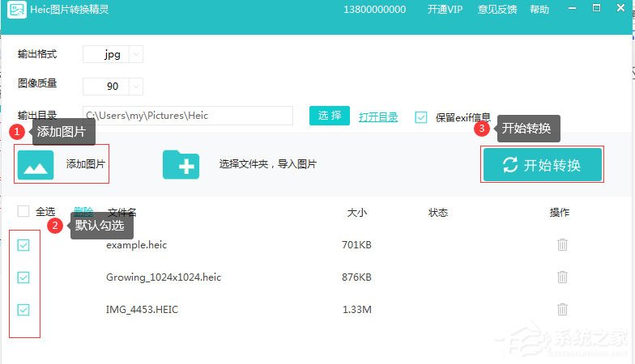The width and height of the screenshot is (635, 364).
Task: Open the 输出格式 jpg dropdown
Action: point(136,55)
